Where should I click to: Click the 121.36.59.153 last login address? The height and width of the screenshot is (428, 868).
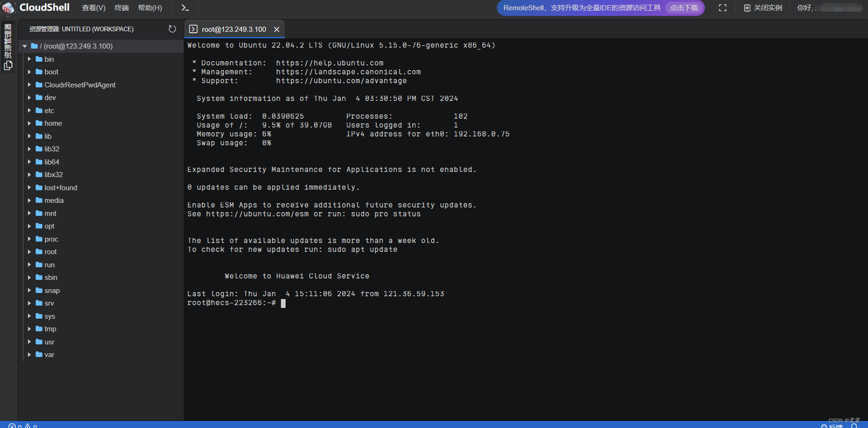point(414,294)
